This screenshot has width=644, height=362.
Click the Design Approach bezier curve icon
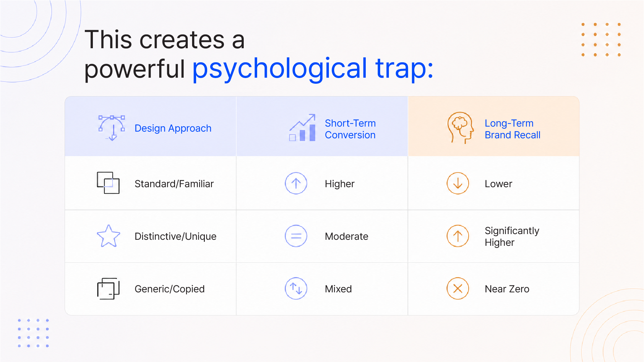point(112,128)
